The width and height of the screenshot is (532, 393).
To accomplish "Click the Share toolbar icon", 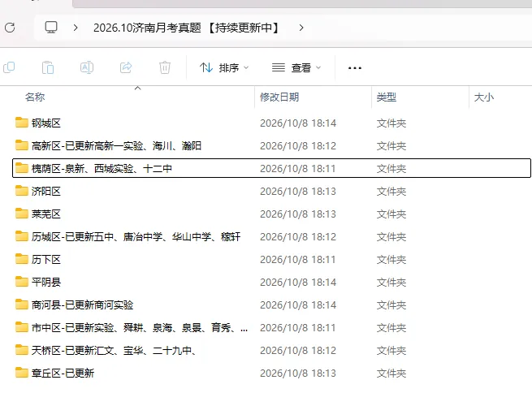I will (x=126, y=67).
